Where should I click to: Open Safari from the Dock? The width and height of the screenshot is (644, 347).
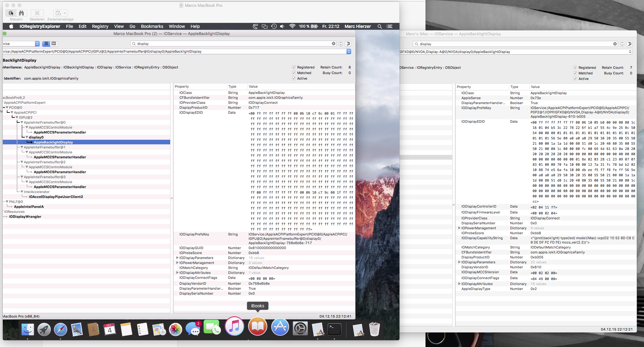click(60, 329)
